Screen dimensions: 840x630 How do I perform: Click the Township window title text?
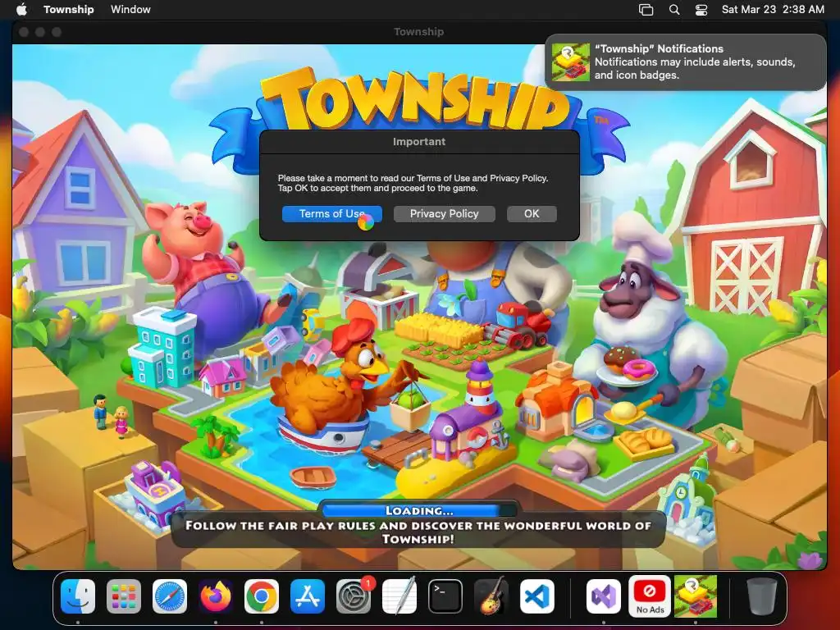click(x=419, y=32)
